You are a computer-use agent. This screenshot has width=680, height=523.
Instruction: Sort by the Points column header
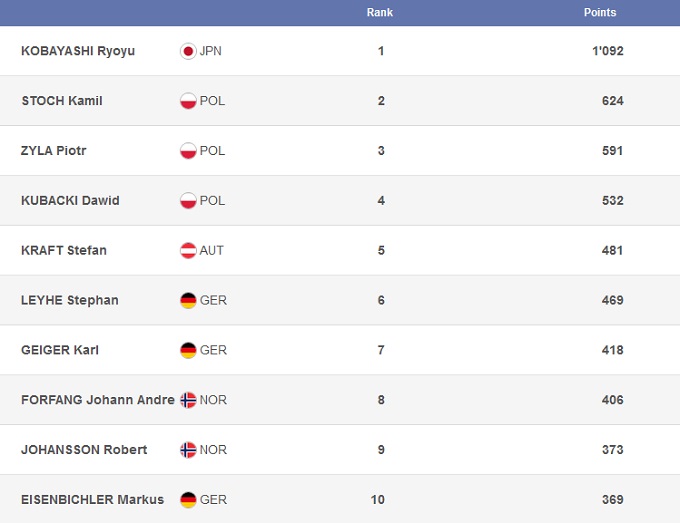point(600,13)
